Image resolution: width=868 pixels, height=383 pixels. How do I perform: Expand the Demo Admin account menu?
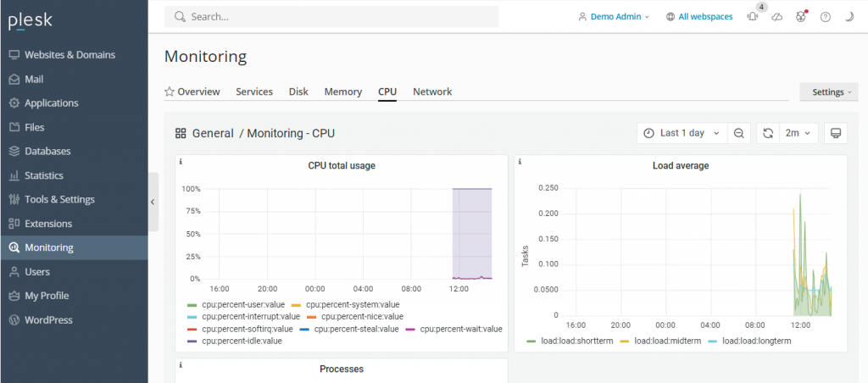(614, 17)
